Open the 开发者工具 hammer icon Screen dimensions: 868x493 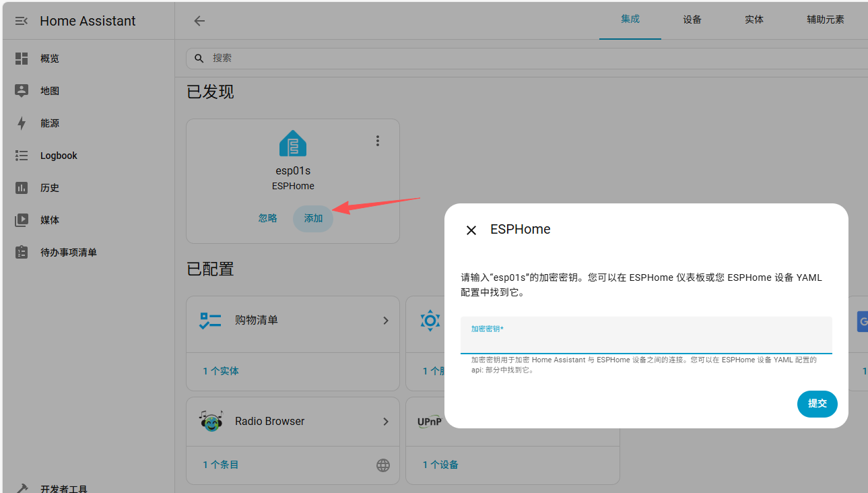[x=22, y=488]
